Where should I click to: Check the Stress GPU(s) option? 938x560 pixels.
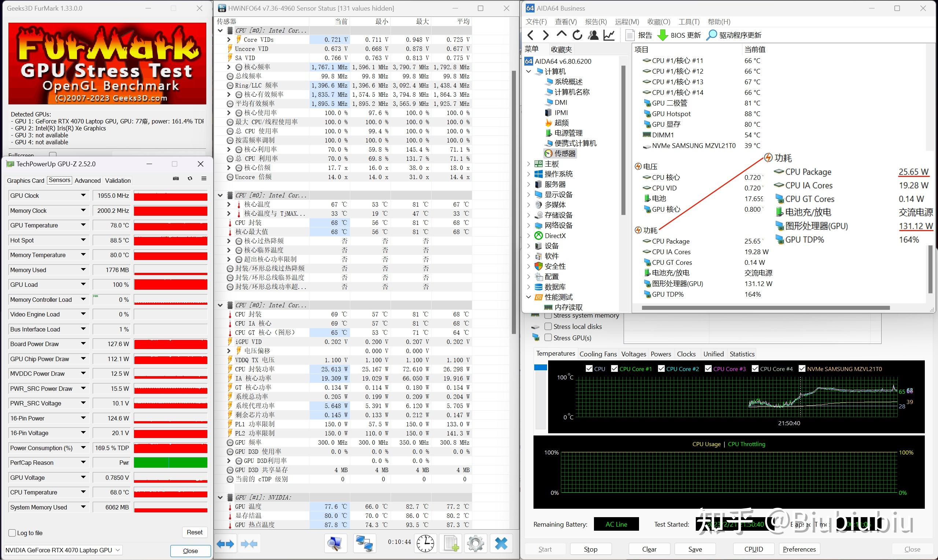click(x=549, y=337)
